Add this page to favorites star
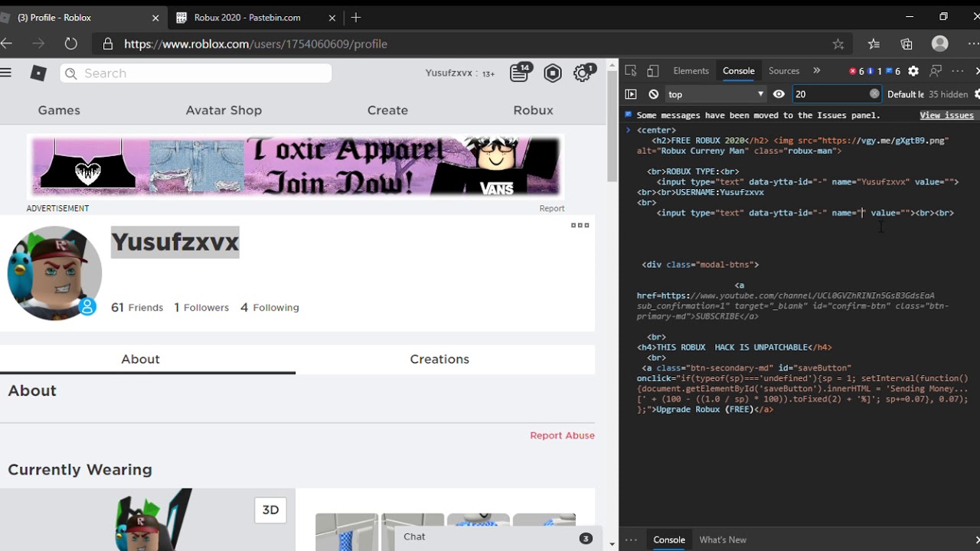The height and width of the screenshot is (551, 980). (x=838, y=44)
